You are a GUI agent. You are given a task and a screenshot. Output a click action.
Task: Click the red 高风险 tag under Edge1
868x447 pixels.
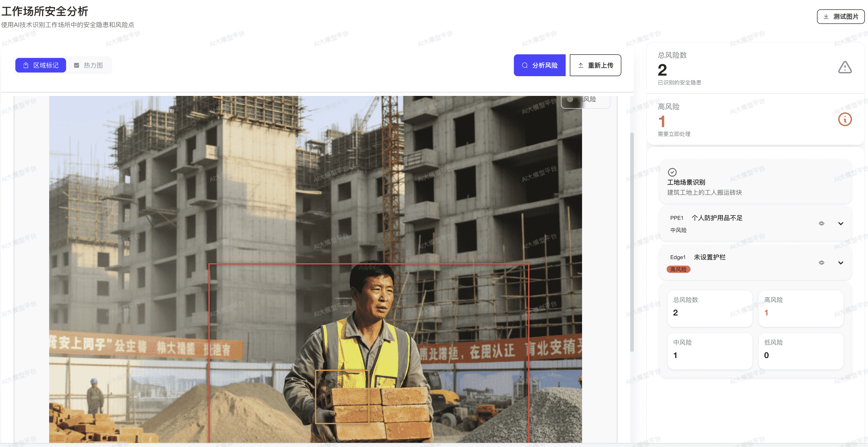678,269
